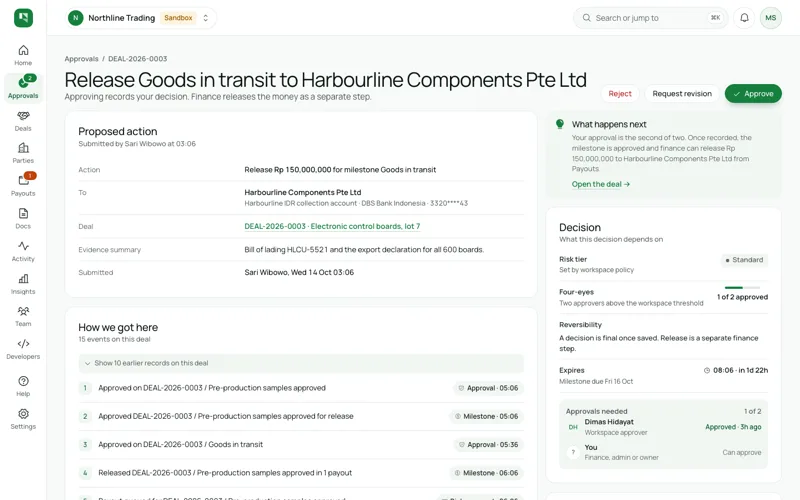Viewport: 800px width, 500px height.
Task: Click the Approval · 05:36 tag
Action: [x=488, y=444]
